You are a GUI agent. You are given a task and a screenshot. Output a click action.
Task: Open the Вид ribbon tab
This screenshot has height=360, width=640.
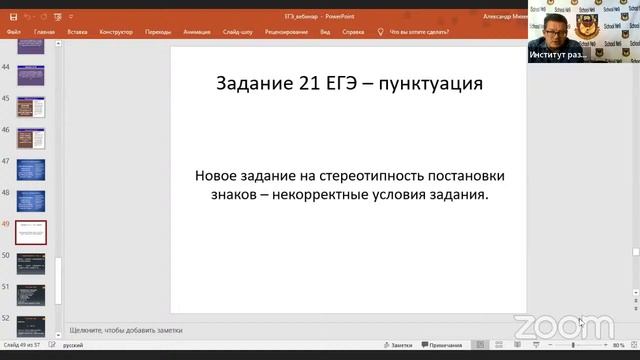(325, 32)
